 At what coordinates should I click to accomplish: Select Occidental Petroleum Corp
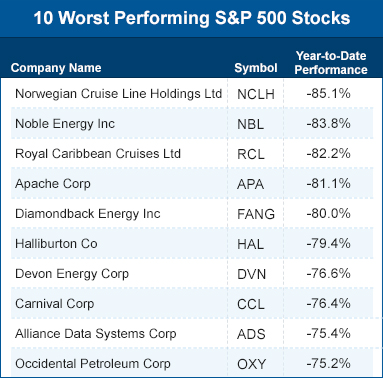93,364
